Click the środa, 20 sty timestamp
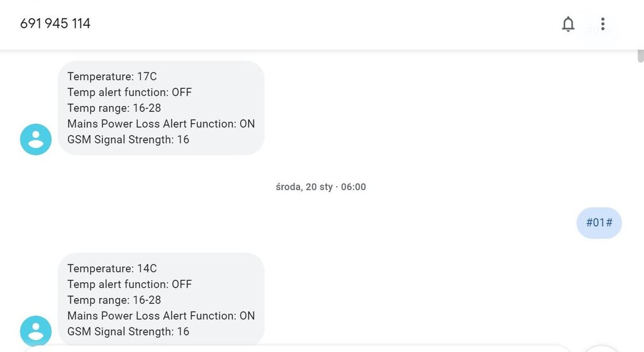644x352 pixels. (321, 187)
